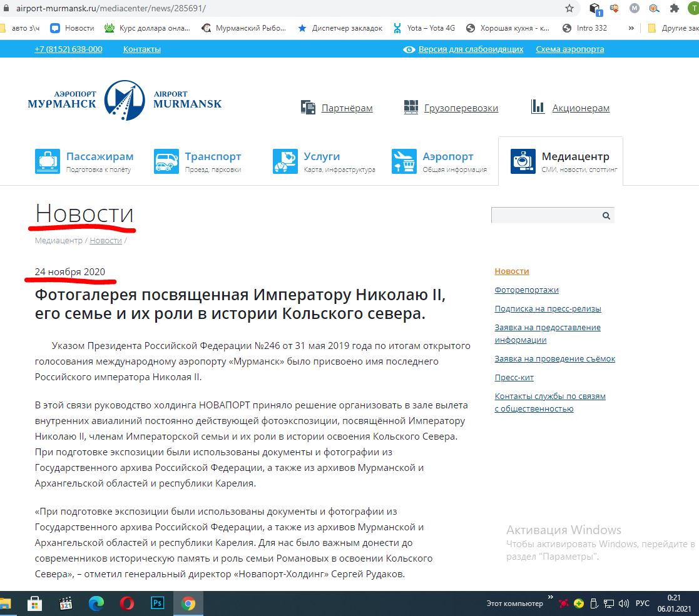
Task: Launch Opera browser from the taskbar
Action: [x=127, y=603]
